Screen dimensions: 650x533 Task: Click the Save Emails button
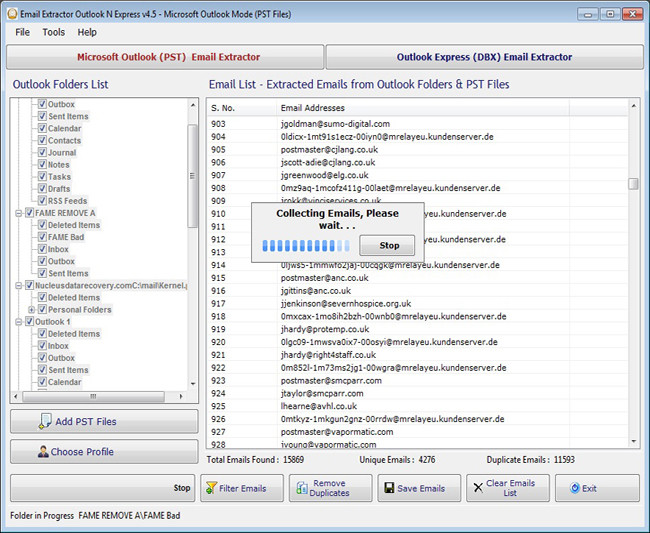419,488
